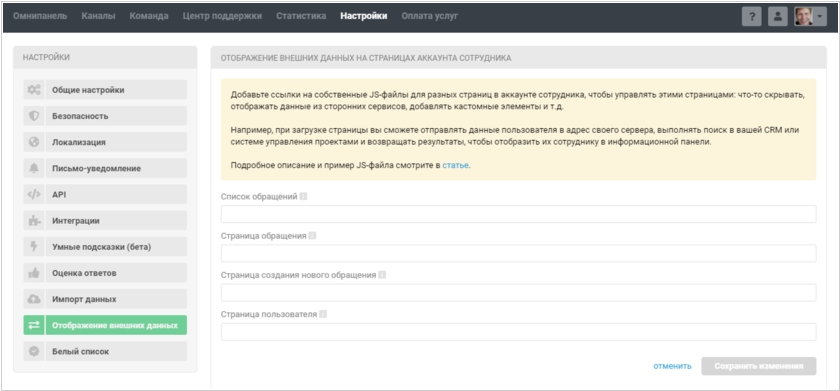Open the статье link in the notice
The width and height of the screenshot is (840, 391).
pyautogui.click(x=455, y=165)
